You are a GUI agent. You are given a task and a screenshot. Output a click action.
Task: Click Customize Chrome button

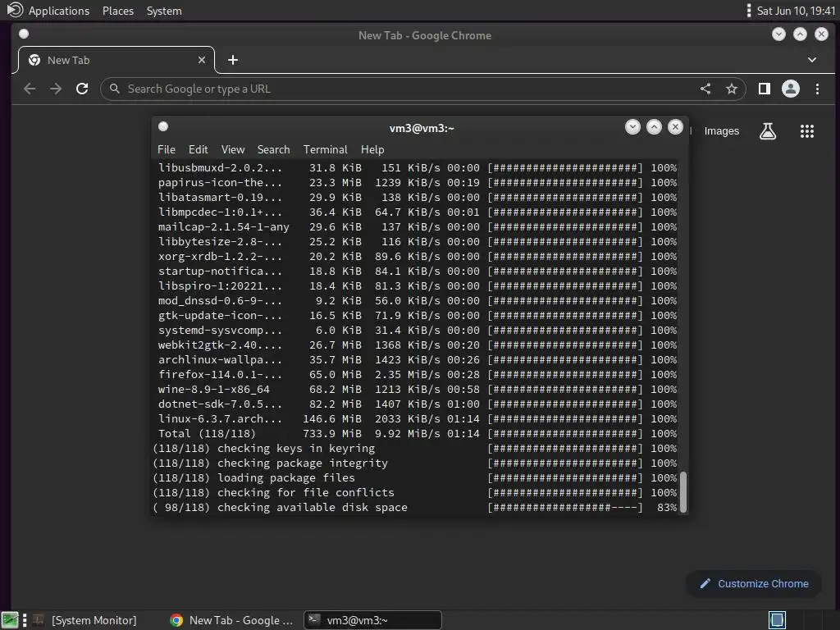(x=754, y=584)
